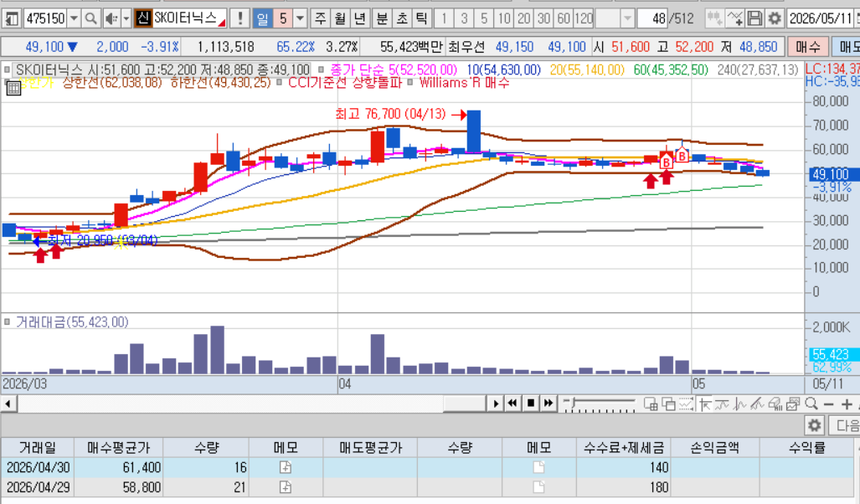Select the 분 (minute) period toggle
860x504 pixels.
382,18
